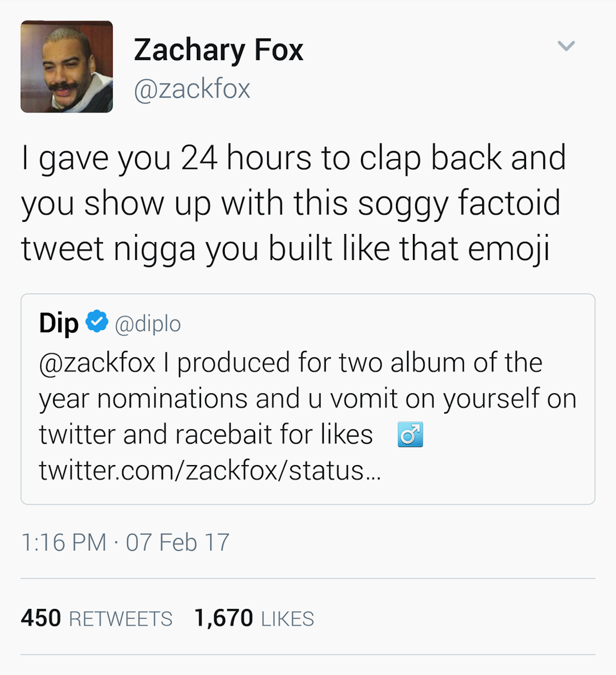The image size is (616, 675).
Task: Click the 07 Feb 17 date
Action: [178, 543]
